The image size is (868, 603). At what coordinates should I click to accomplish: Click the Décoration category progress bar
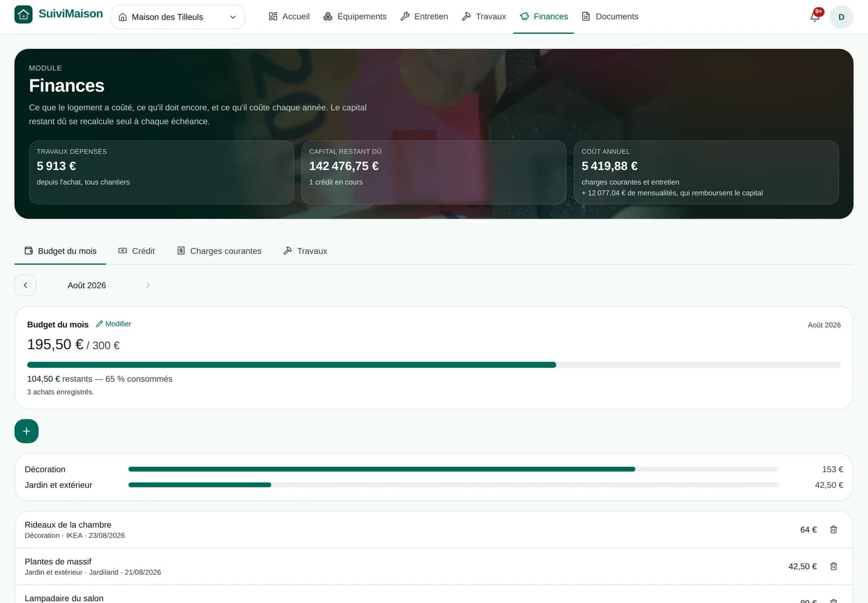click(453, 469)
